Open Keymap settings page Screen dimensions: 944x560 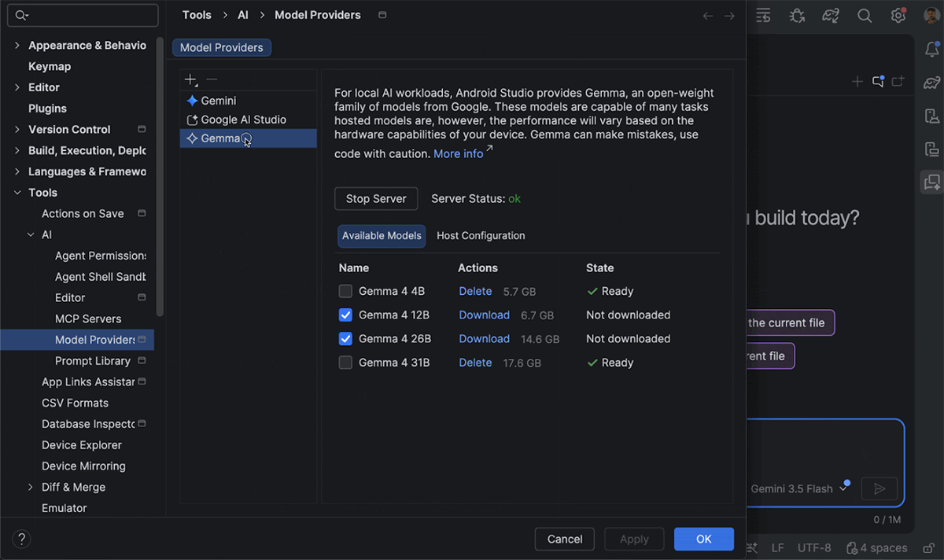pyautogui.click(x=50, y=67)
